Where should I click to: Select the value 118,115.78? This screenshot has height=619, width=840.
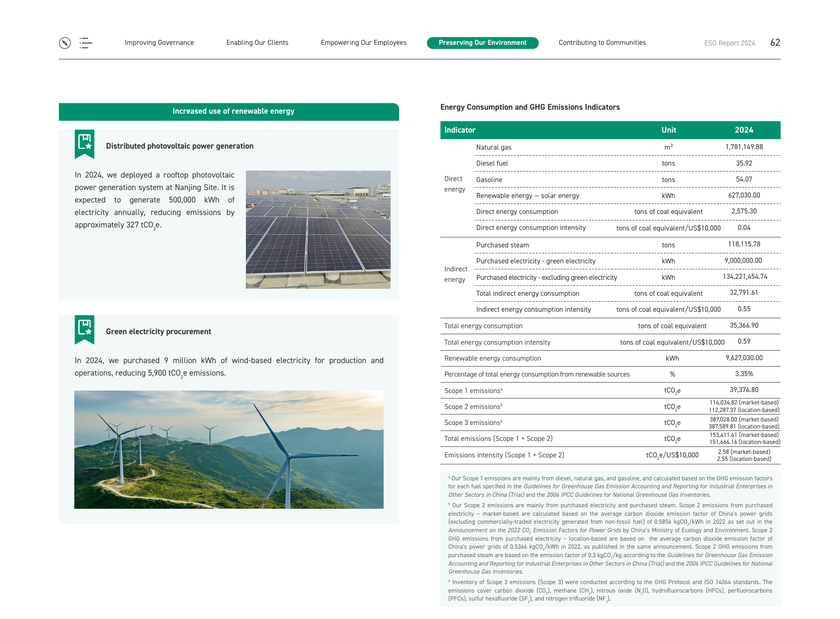(744, 244)
